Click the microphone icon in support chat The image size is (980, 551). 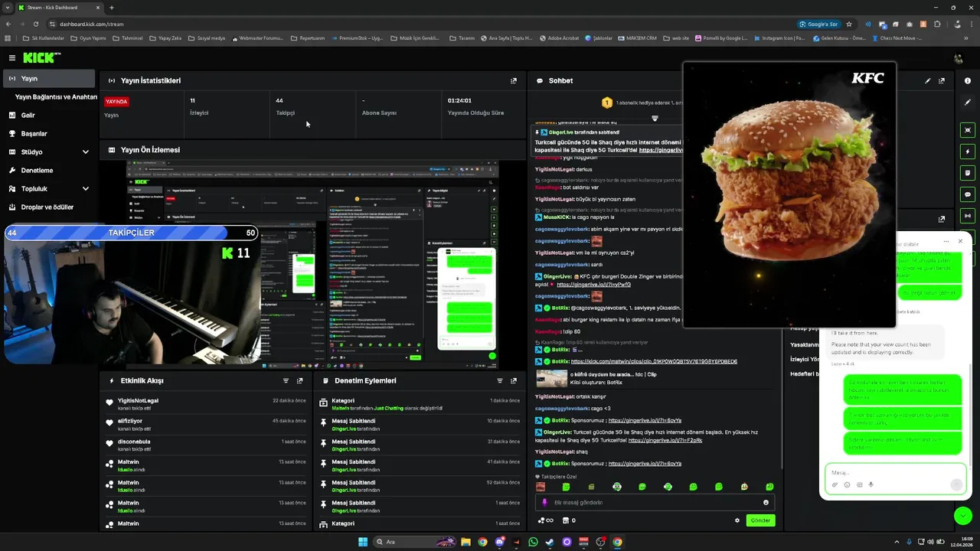[871, 484]
